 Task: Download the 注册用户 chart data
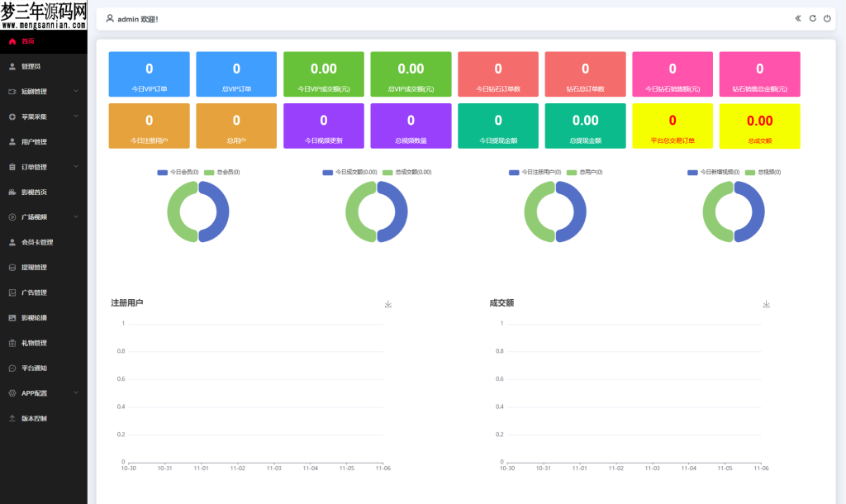click(x=387, y=303)
